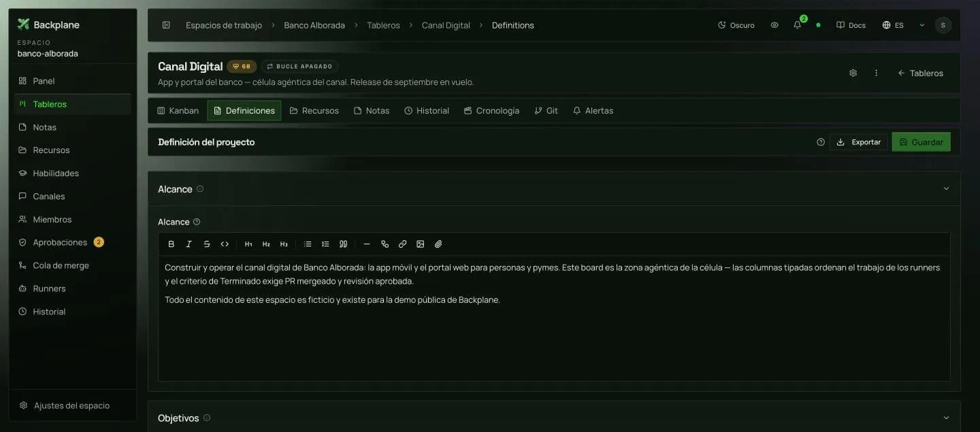Open Notas in the sidebar
The width and height of the screenshot is (980, 432).
pyautogui.click(x=72, y=127)
